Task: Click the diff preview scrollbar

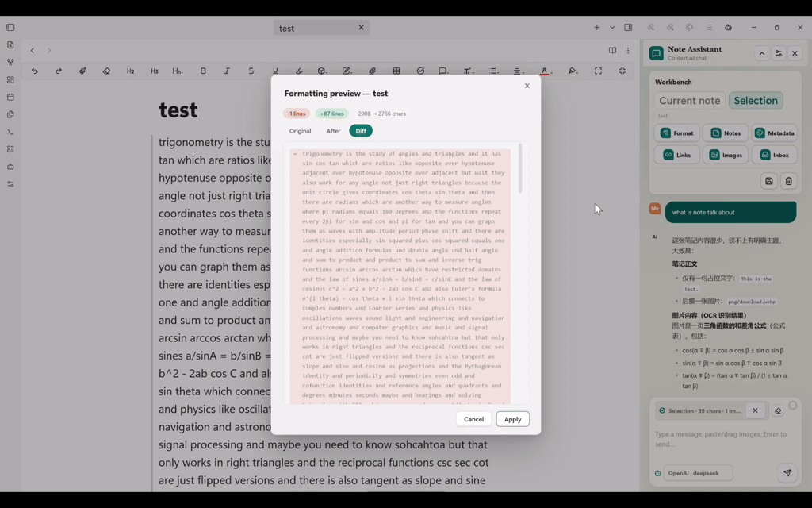Action: coord(520,169)
